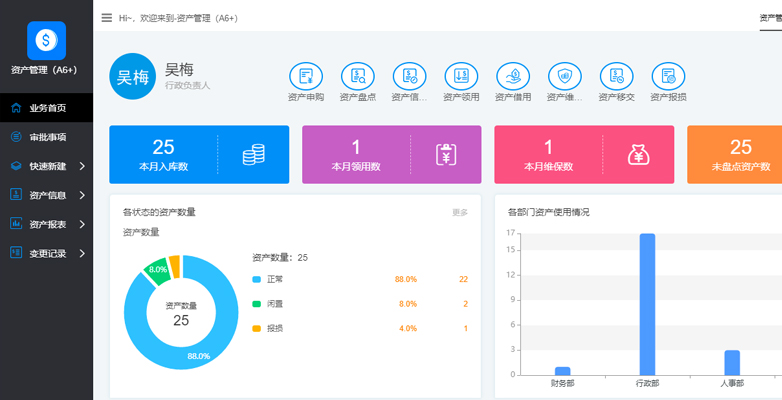This screenshot has width=782, height=400.
Task: Open the 资产借用 shortcut icon
Action: click(x=513, y=76)
